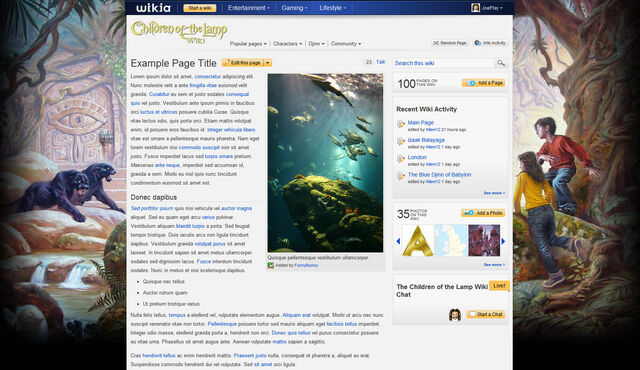Follow the Sed porttitor ipsum link
The width and height of the screenshot is (640, 370).
click(x=152, y=208)
